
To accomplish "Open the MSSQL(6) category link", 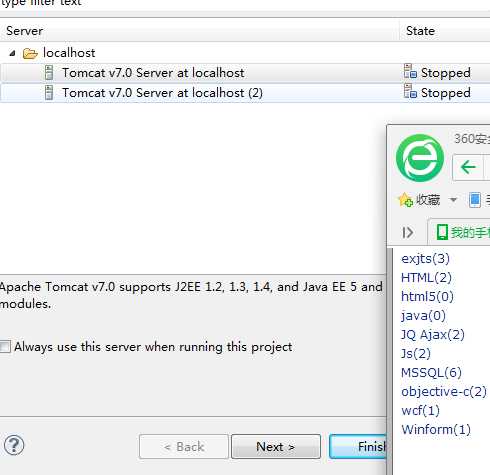I will click(x=431, y=373).
